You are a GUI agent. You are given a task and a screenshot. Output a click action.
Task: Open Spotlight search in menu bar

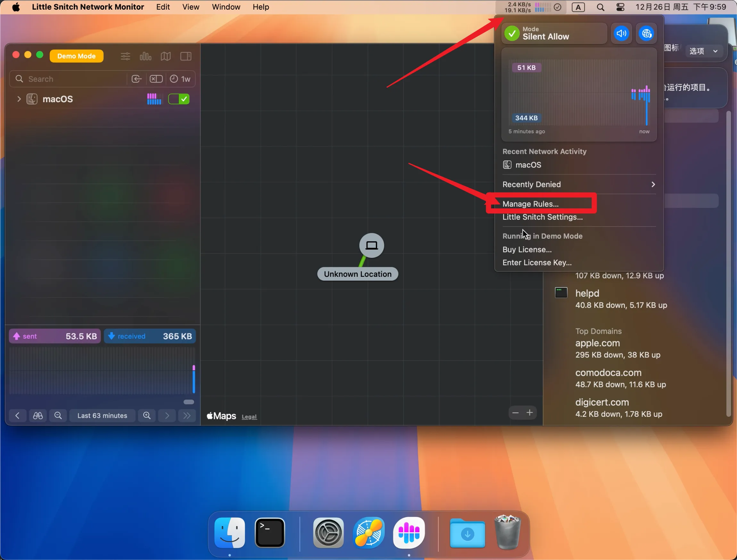coord(600,7)
